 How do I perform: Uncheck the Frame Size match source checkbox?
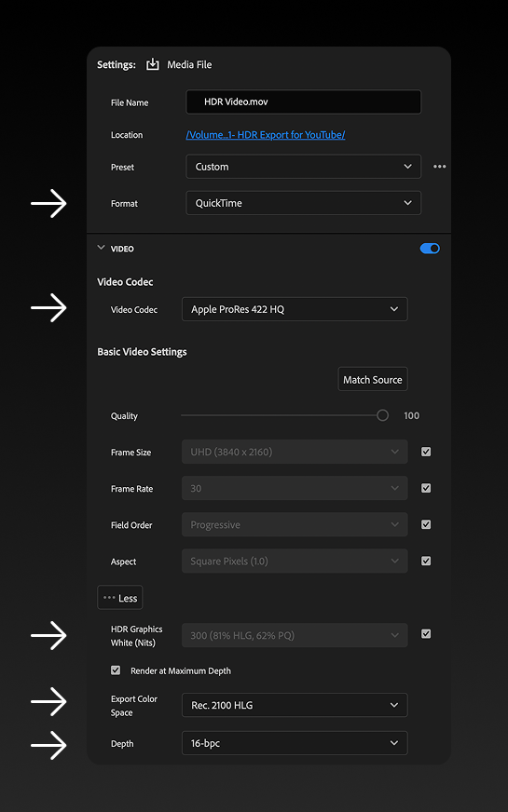426,452
